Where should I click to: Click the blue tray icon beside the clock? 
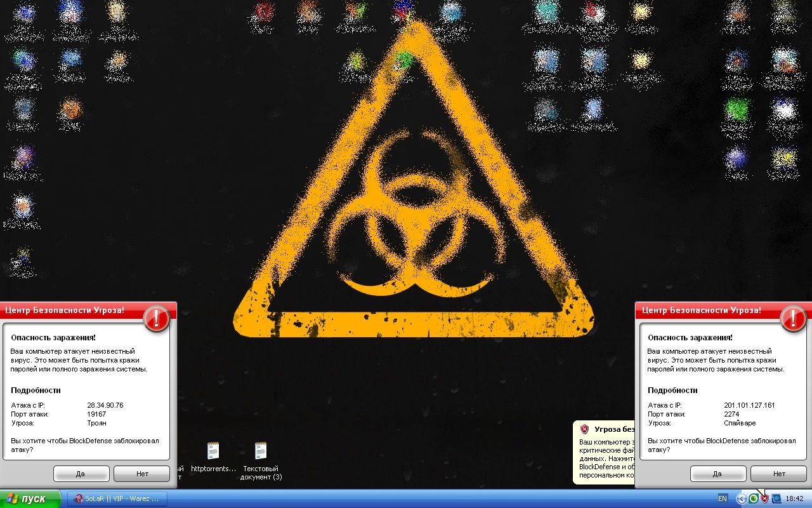[776, 499]
